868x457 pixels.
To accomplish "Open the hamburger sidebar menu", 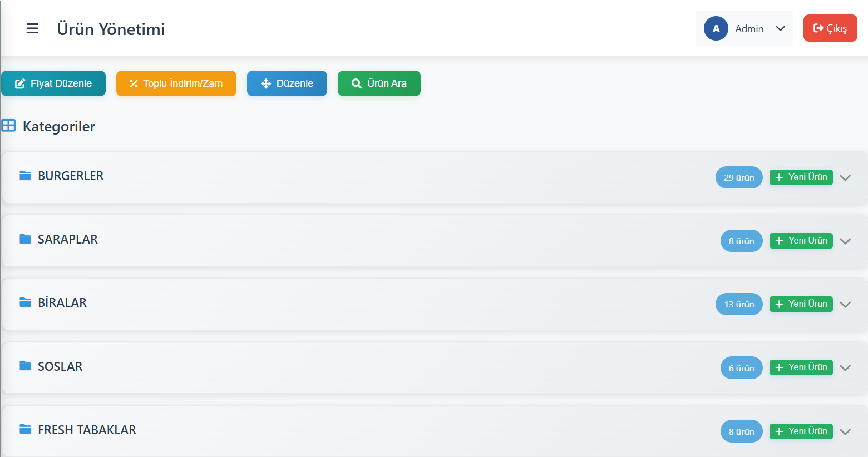I will [x=32, y=28].
